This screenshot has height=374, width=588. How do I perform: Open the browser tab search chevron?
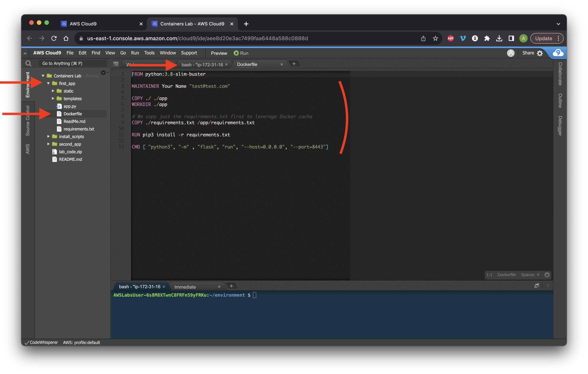point(558,24)
